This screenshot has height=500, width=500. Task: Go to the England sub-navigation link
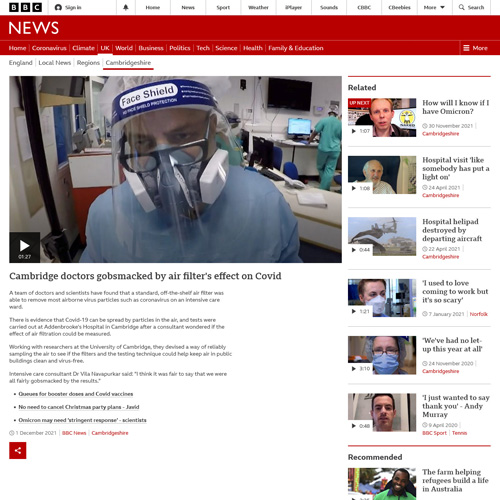[x=21, y=63]
